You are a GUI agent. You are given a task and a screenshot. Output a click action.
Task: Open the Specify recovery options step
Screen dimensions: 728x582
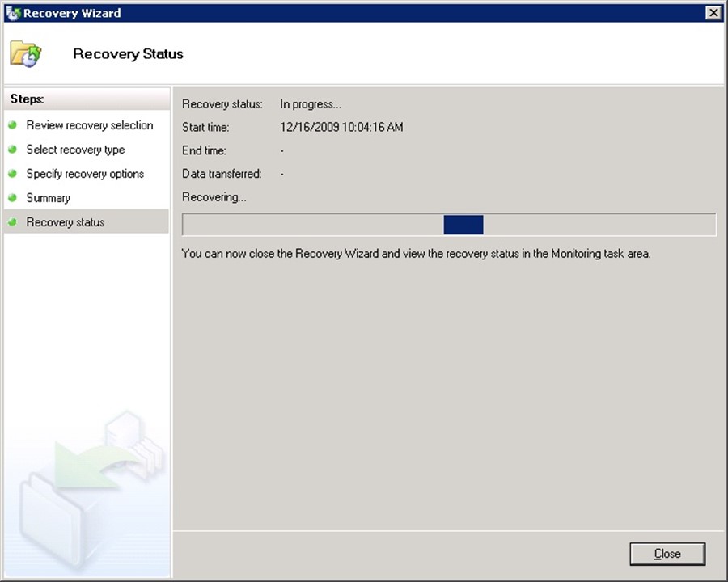click(85, 174)
